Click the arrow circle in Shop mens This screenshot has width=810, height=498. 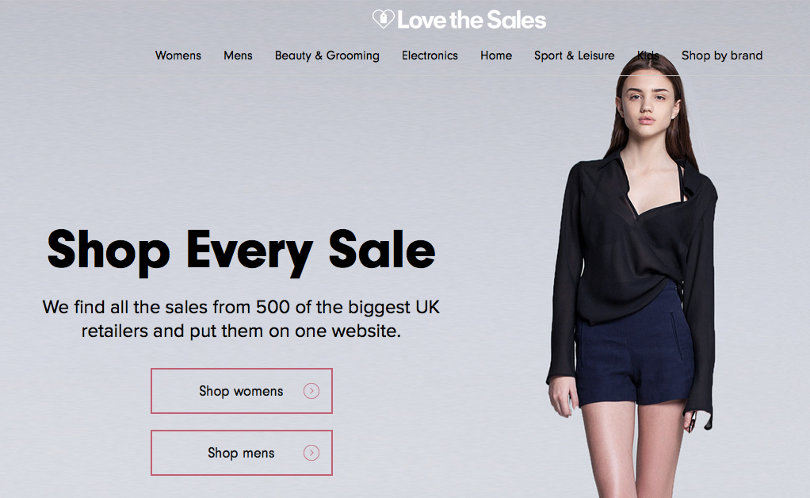coord(311,453)
